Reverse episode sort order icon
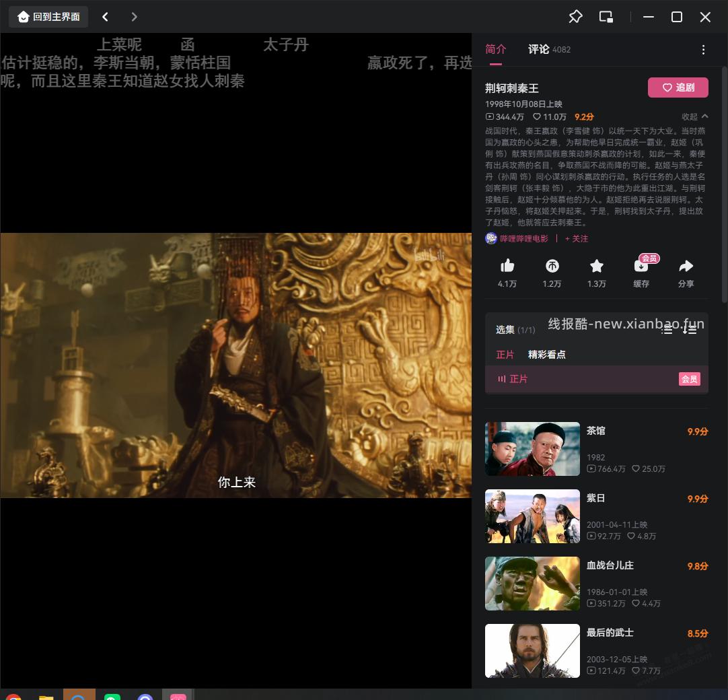The height and width of the screenshot is (700, 728). (690, 330)
